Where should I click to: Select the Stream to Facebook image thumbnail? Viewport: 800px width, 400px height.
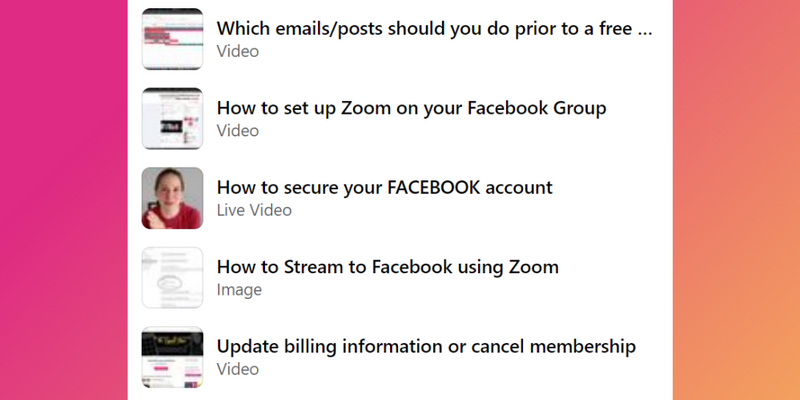[x=172, y=278]
